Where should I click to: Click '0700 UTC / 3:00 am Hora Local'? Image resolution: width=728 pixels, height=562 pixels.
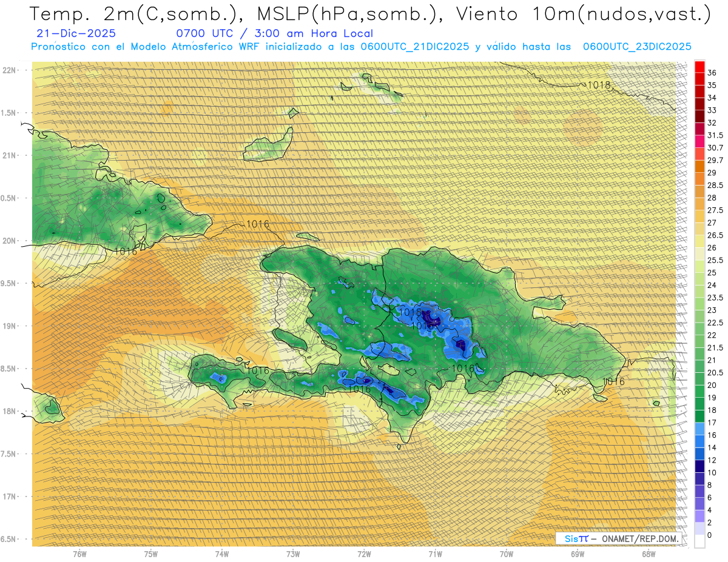tap(274, 34)
